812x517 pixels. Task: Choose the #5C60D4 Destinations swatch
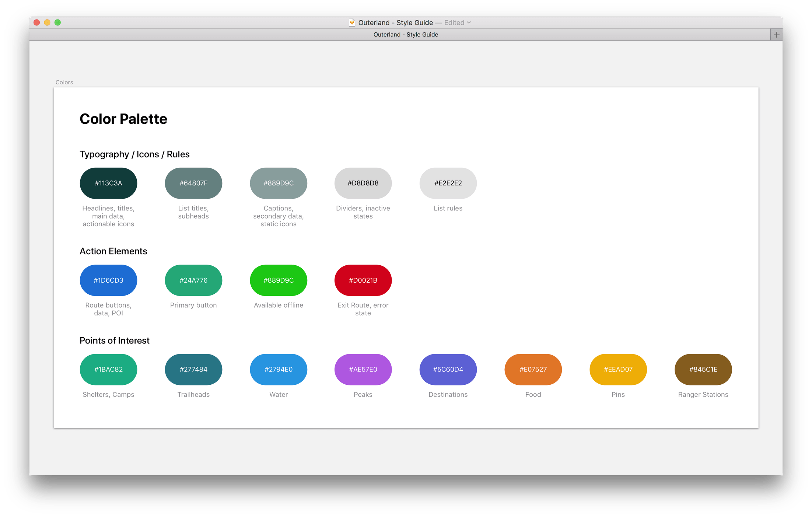click(x=448, y=370)
